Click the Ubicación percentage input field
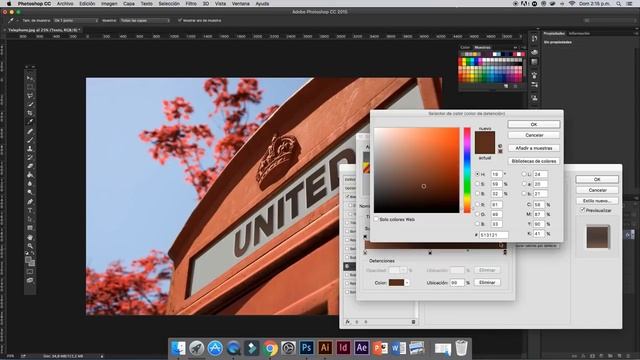This screenshot has height=360, width=640. coord(457,282)
